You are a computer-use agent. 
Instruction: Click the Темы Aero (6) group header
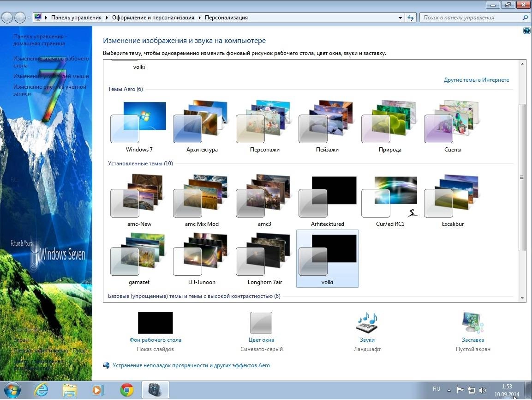click(125, 89)
